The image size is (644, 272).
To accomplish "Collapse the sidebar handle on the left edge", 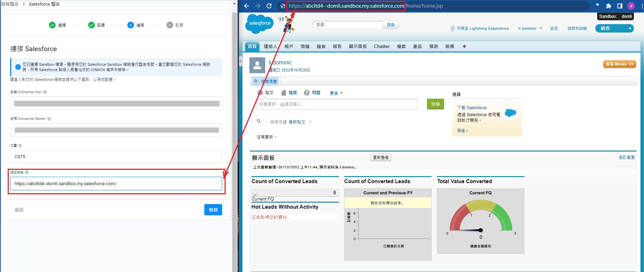I will [241, 62].
